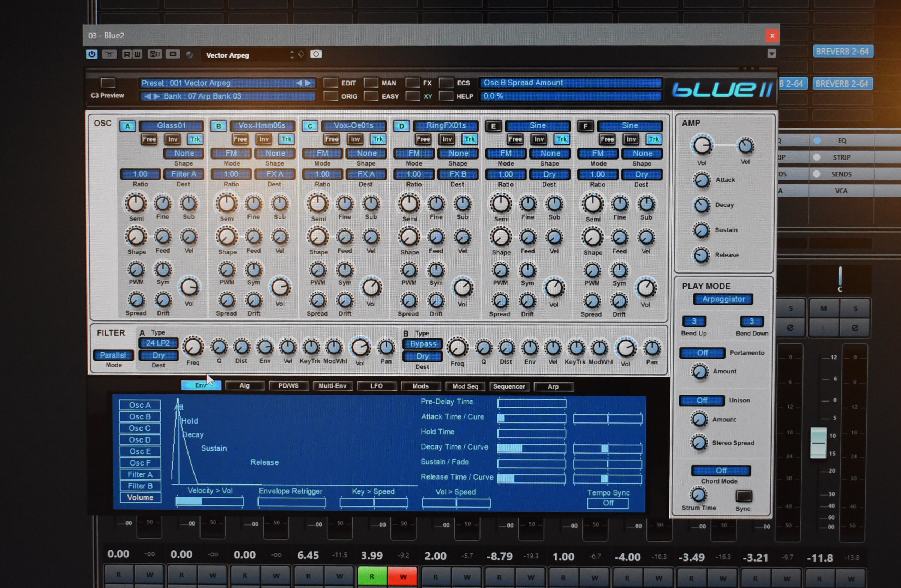This screenshot has height=588, width=901.
Task: Toggle Trk button on Osc D
Action: click(x=470, y=139)
